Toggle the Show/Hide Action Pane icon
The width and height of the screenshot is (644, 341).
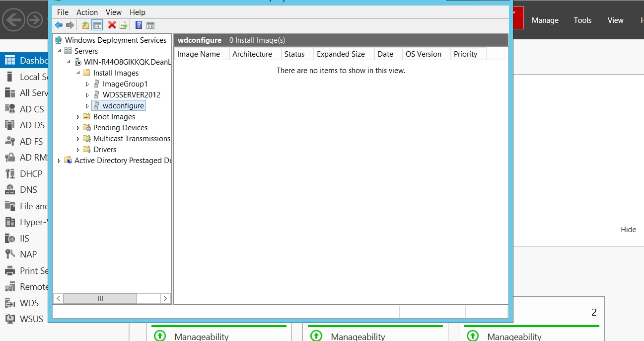[150, 25]
